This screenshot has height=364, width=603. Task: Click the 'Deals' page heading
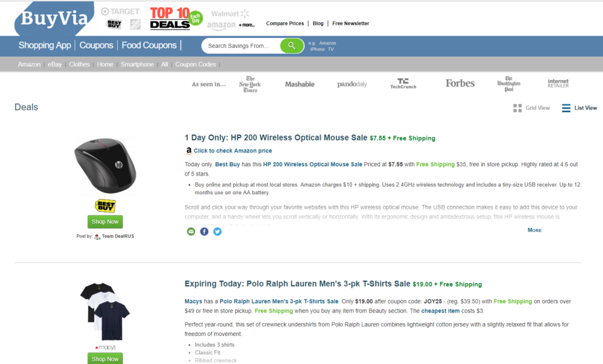point(26,107)
